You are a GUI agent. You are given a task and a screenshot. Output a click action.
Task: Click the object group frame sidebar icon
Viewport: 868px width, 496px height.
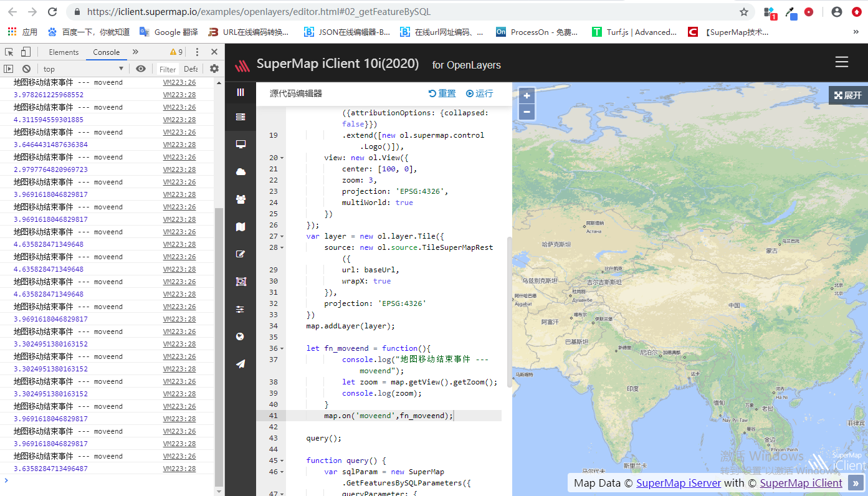point(241,282)
